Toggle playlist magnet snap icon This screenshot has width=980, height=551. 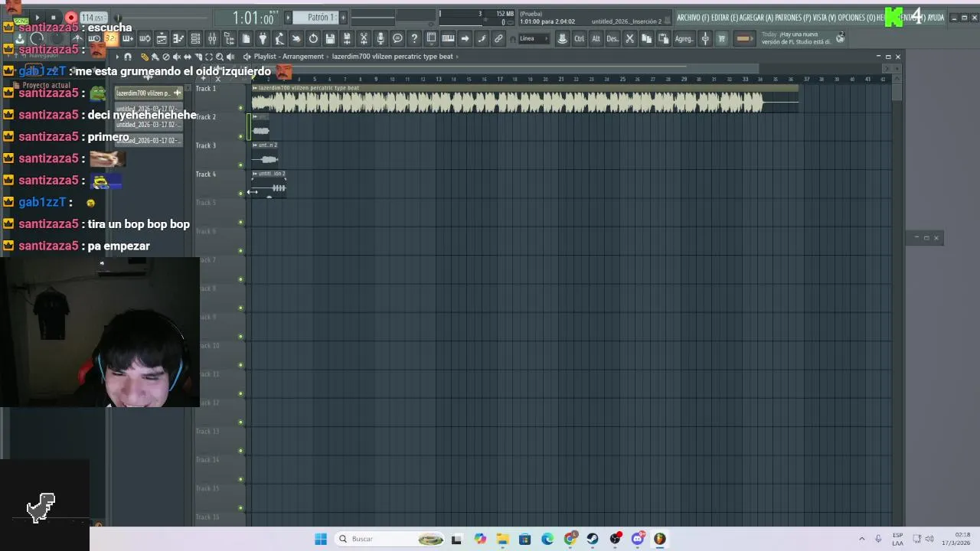coord(128,57)
